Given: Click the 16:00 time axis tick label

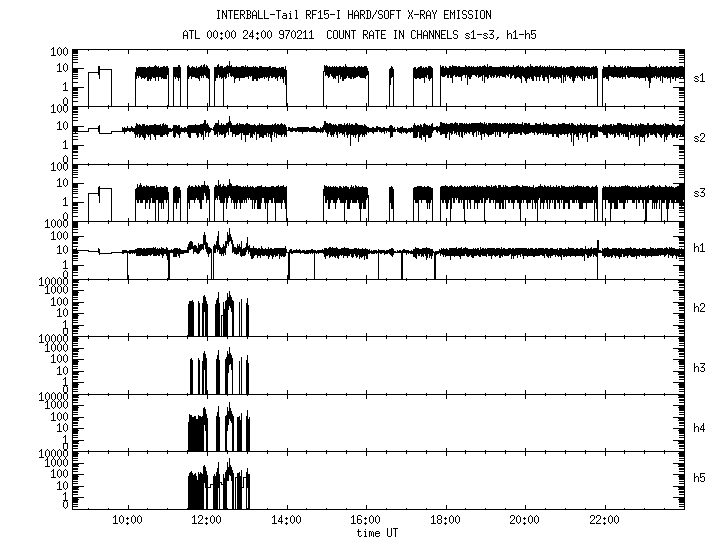Looking at the screenshot, I should tap(366, 520).
